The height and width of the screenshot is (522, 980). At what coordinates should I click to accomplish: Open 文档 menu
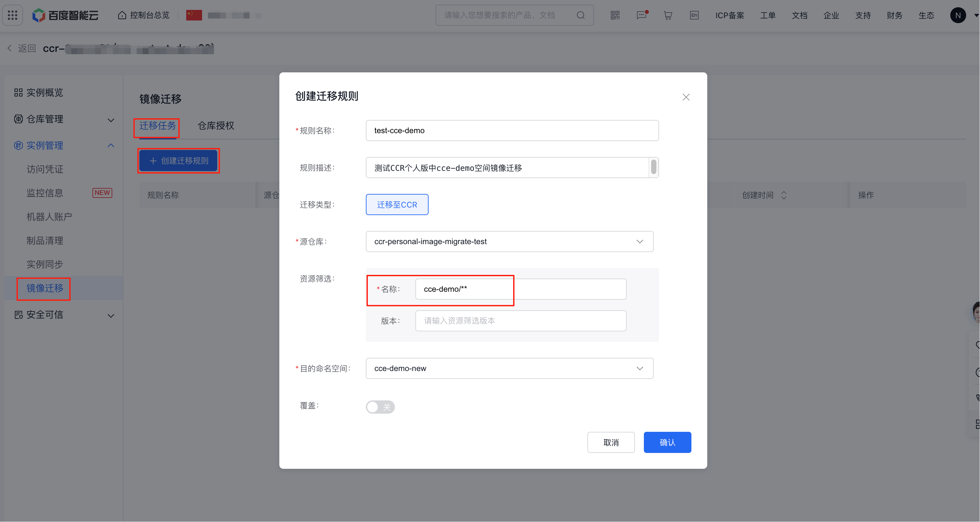(x=800, y=15)
